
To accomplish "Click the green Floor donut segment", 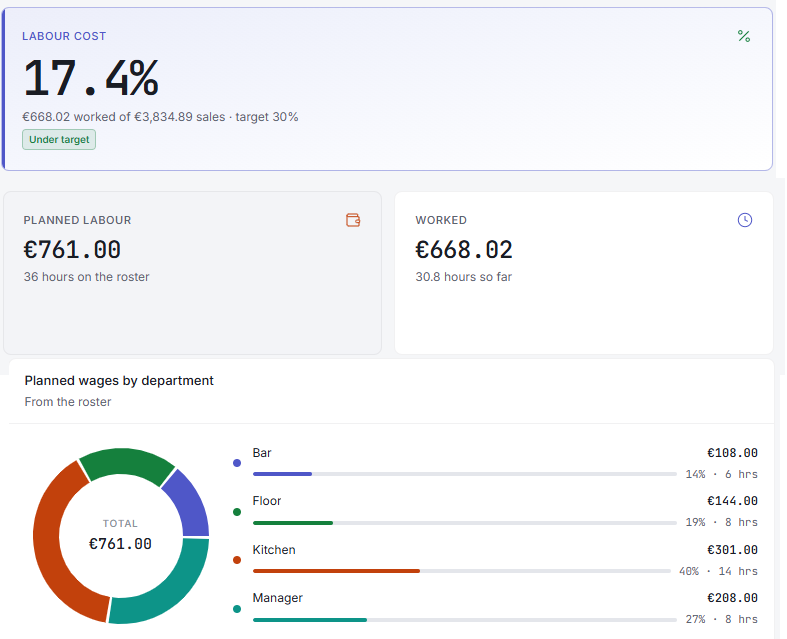I will pos(125,462).
